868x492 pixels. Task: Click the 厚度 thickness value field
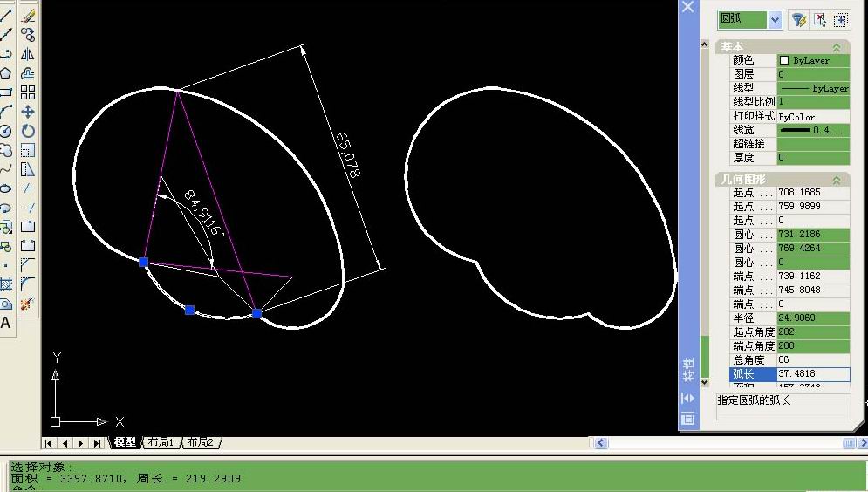[x=813, y=158]
